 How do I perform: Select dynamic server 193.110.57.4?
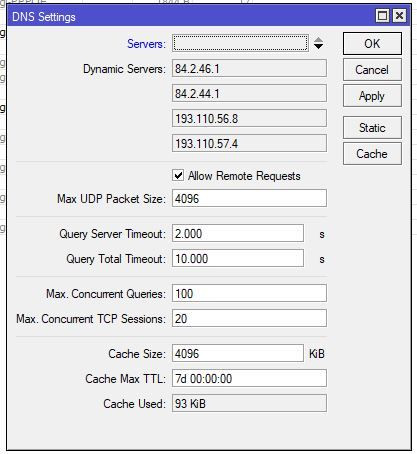point(249,143)
